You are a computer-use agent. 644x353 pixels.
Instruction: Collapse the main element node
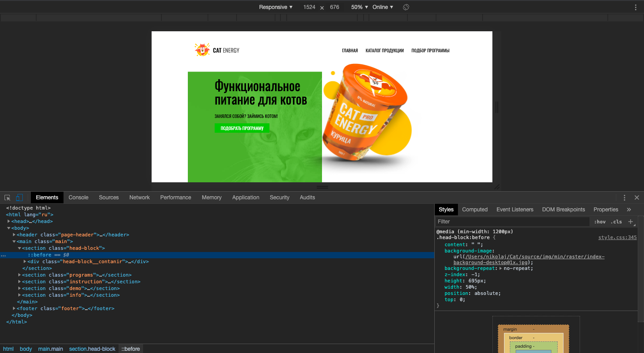pyautogui.click(x=14, y=241)
